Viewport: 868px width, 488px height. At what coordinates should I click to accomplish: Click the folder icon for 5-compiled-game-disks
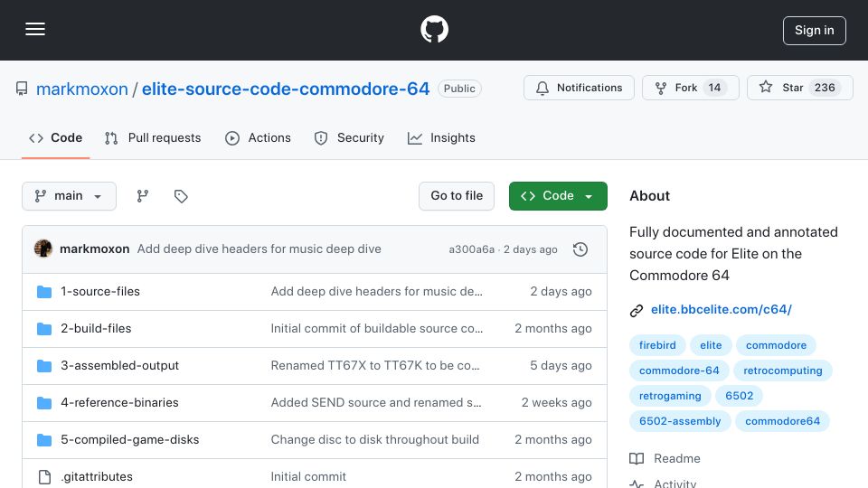(44, 440)
